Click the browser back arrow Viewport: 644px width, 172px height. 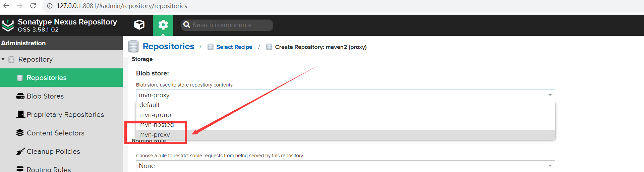click(x=6, y=6)
